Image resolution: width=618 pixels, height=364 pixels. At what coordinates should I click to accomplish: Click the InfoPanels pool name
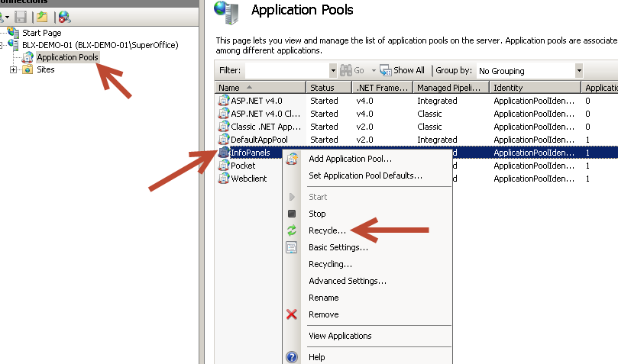pos(251,153)
